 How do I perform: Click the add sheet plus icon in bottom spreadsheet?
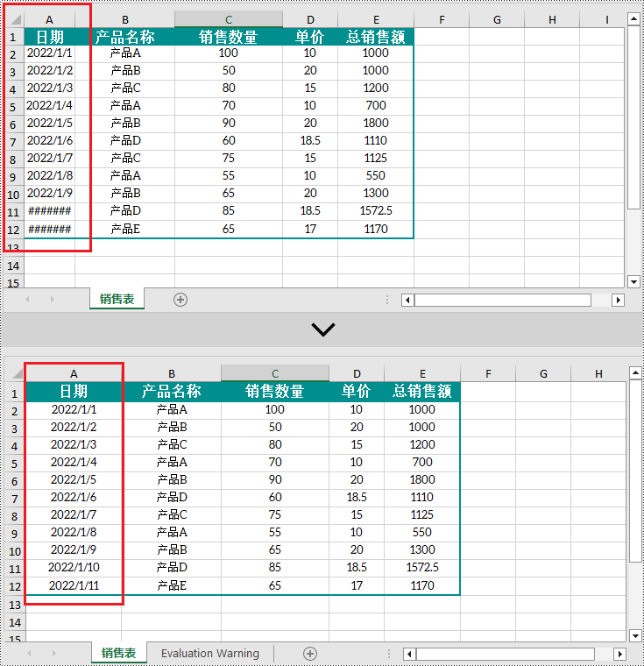coord(310,653)
